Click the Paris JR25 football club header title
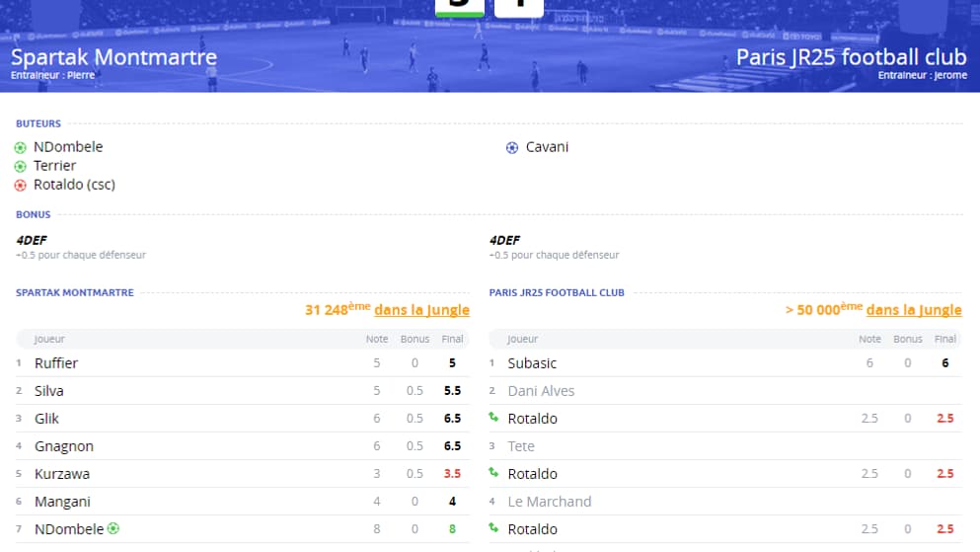Screen dimensions: 980x552 tap(852, 56)
